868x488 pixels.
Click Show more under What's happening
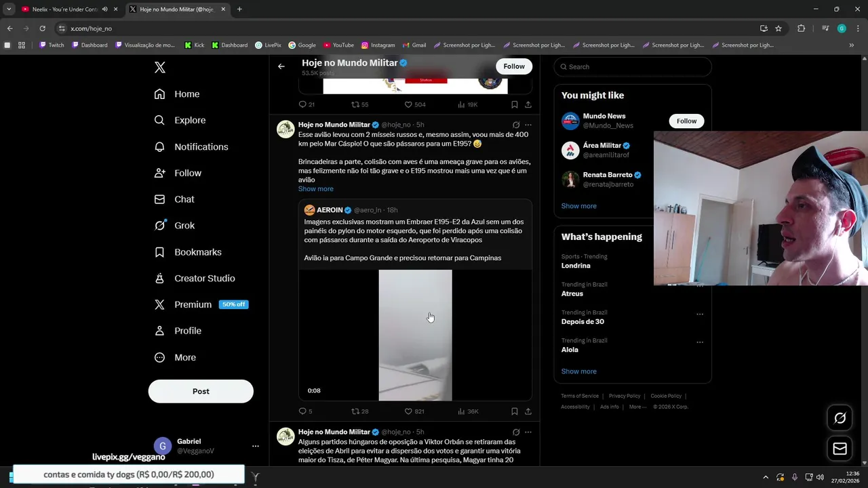pos(579,371)
